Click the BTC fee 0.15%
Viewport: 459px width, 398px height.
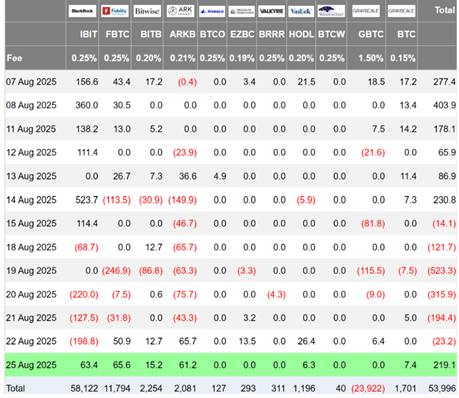tap(403, 58)
